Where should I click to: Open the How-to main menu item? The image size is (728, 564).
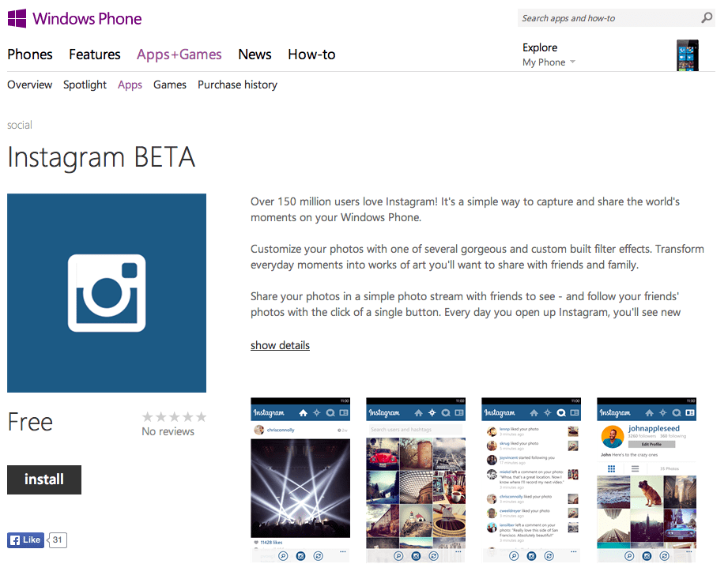point(311,55)
